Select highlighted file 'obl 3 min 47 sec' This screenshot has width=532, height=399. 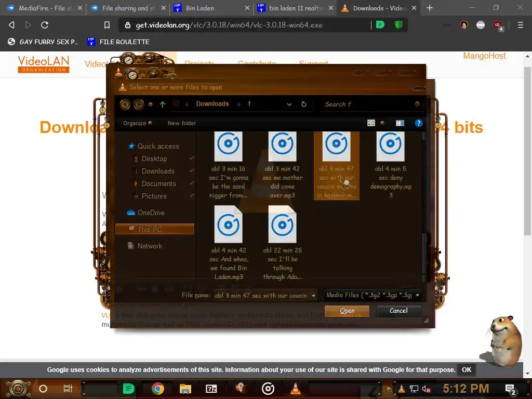point(337,166)
